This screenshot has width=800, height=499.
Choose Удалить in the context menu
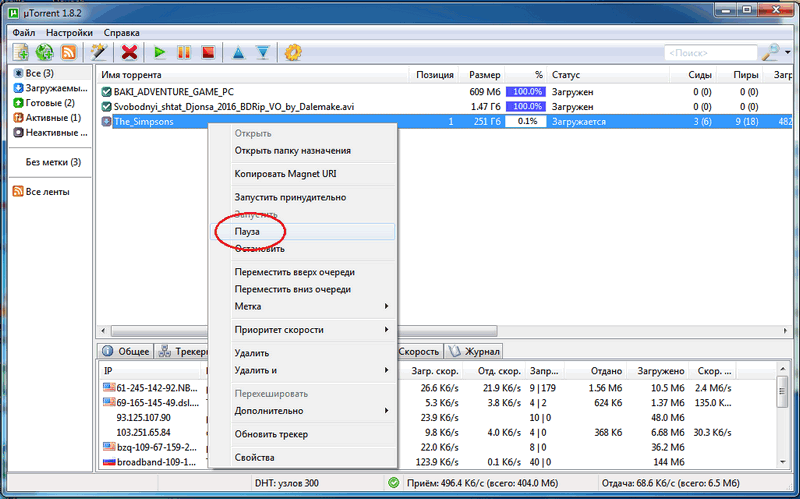(303, 353)
